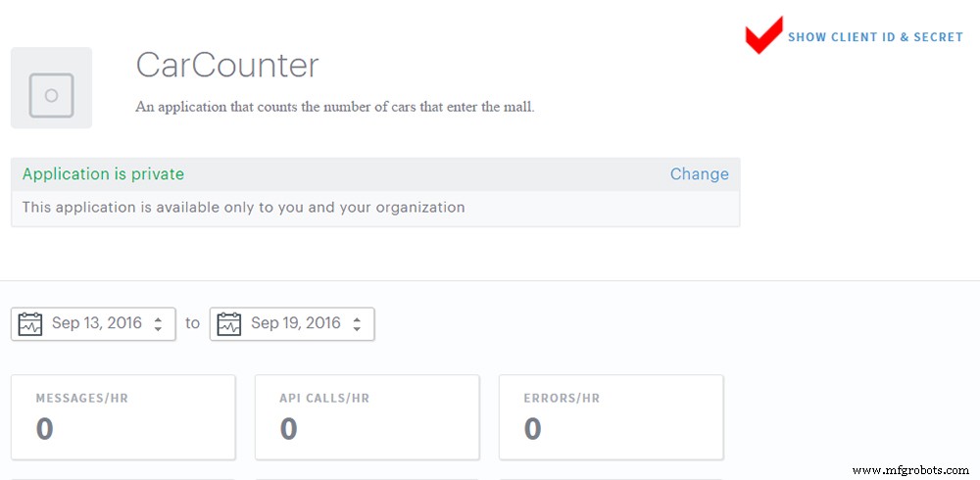980x480 pixels.
Task: Click the calendar icon in end date field
Action: pyautogui.click(x=229, y=323)
